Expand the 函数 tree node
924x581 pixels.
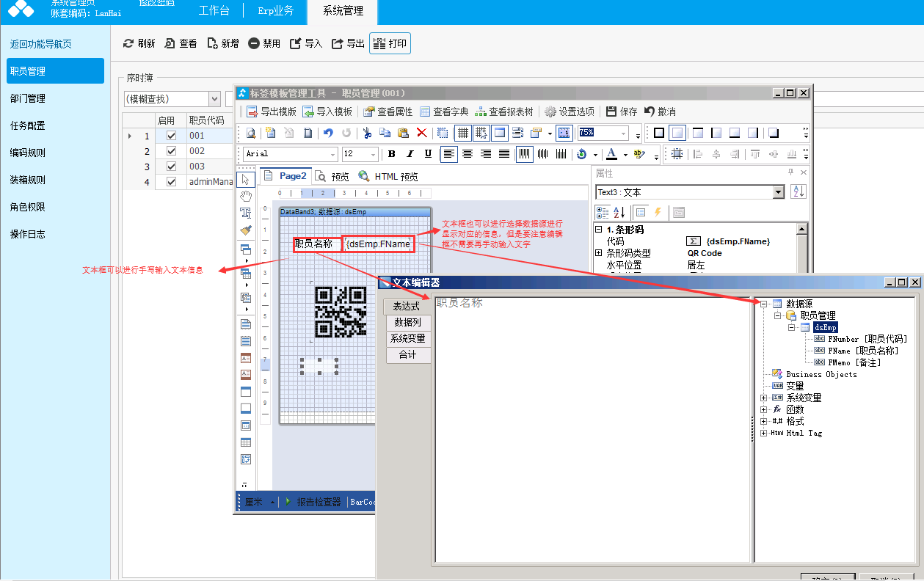tap(764, 409)
